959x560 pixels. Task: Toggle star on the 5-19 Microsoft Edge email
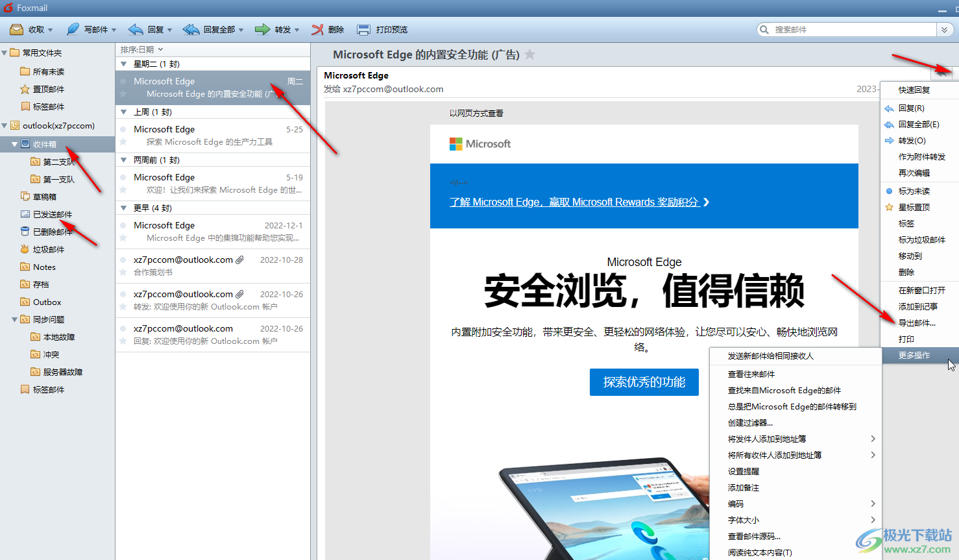tap(123, 189)
